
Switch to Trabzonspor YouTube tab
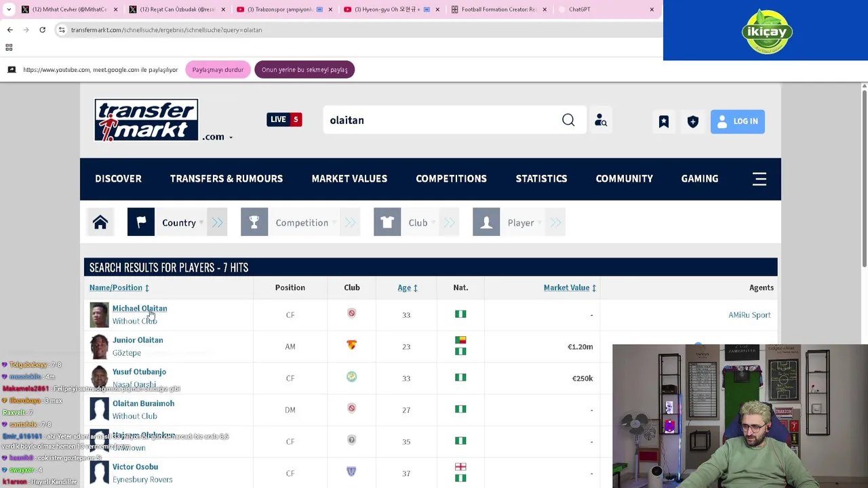pos(284,9)
